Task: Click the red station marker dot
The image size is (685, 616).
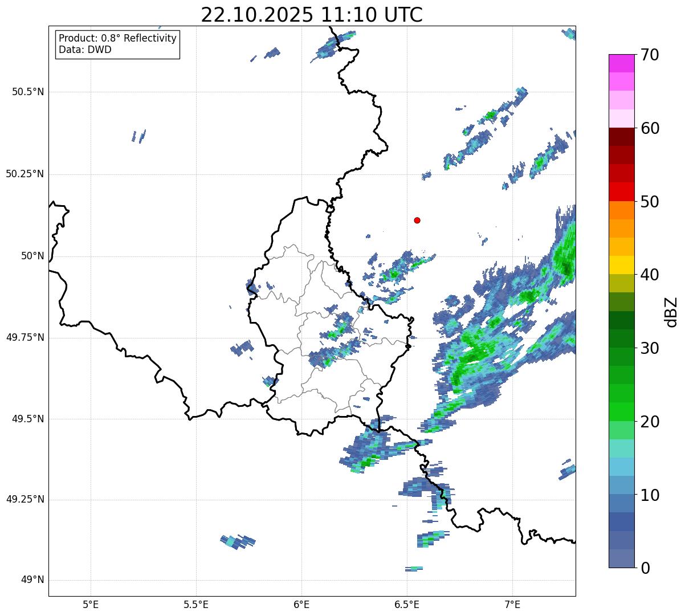Action: coord(417,220)
